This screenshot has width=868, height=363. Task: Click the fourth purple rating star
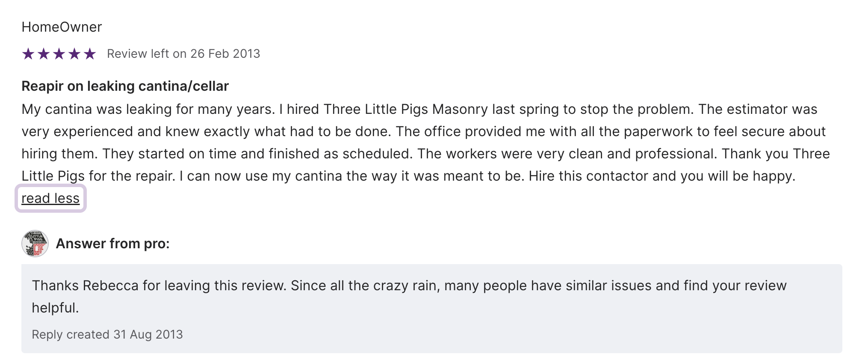coord(74,54)
